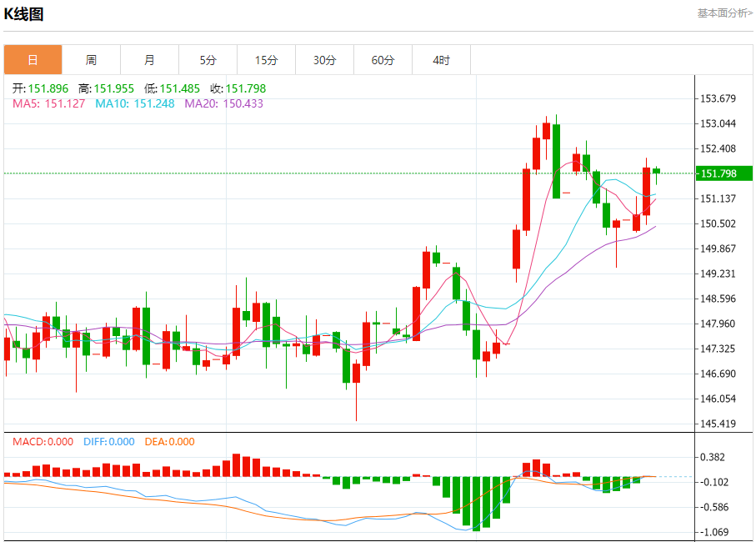The width and height of the screenshot is (756, 542).
Task: Click the 151.137 price axis label
Action: pos(718,198)
